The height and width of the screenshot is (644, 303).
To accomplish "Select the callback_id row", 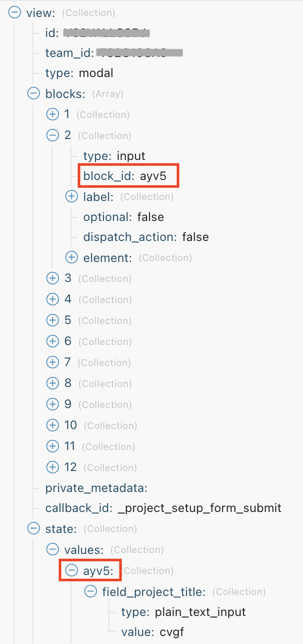I will coord(163,508).
